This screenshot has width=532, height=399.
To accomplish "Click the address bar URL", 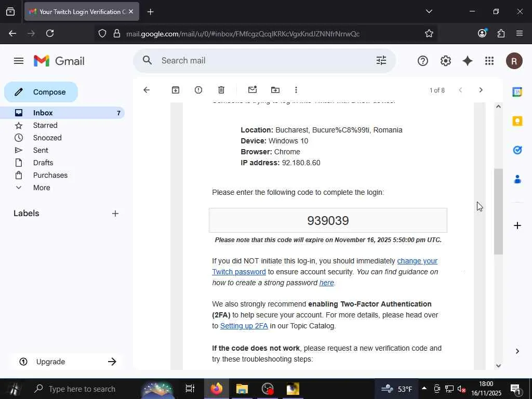I will click(x=243, y=34).
